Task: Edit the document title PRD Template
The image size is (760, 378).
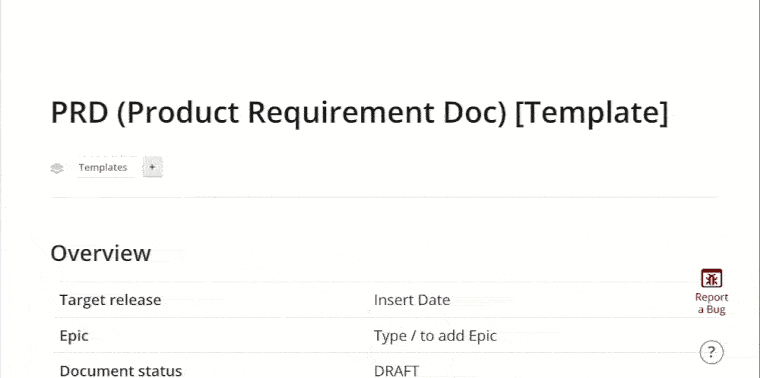Action: coord(359,113)
